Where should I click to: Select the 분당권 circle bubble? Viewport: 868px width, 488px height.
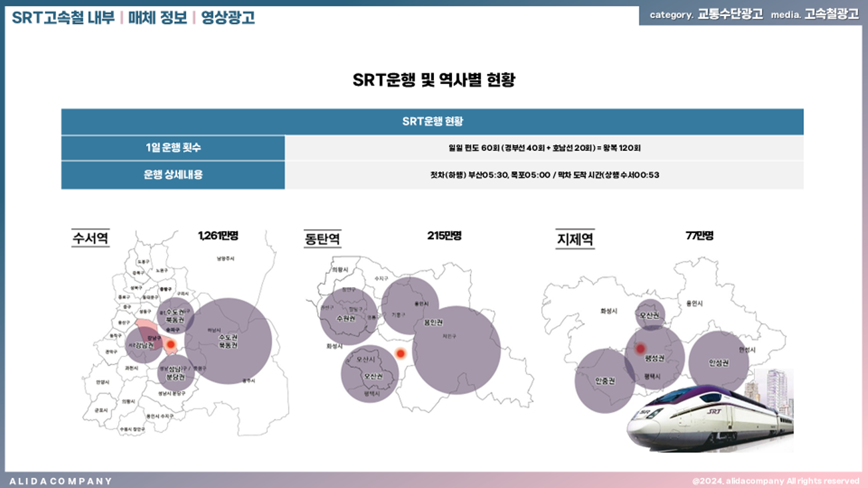[x=176, y=373]
